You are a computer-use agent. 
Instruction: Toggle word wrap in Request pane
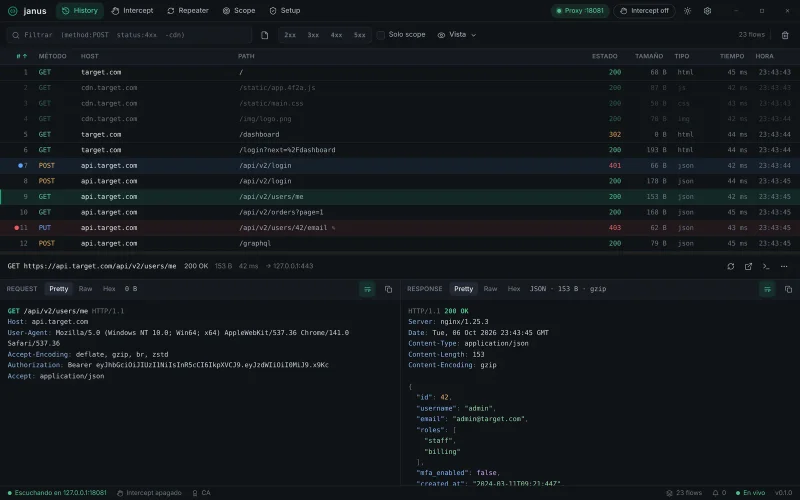pyautogui.click(x=367, y=289)
